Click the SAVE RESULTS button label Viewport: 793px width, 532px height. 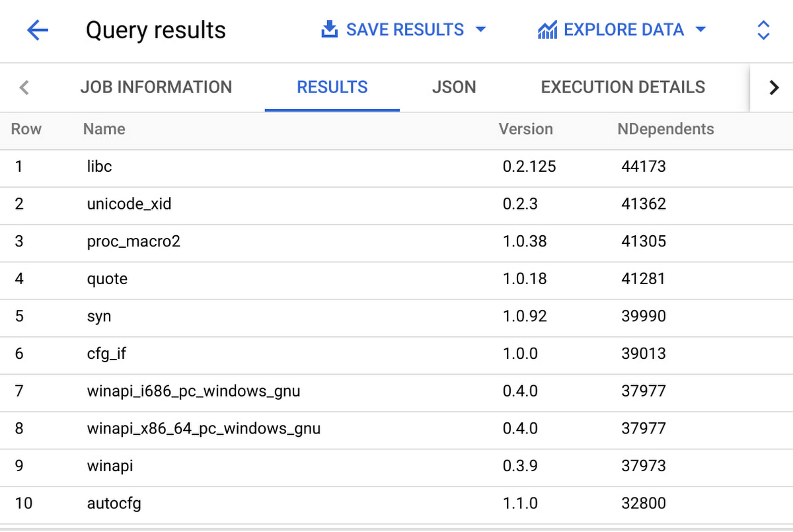(x=405, y=30)
